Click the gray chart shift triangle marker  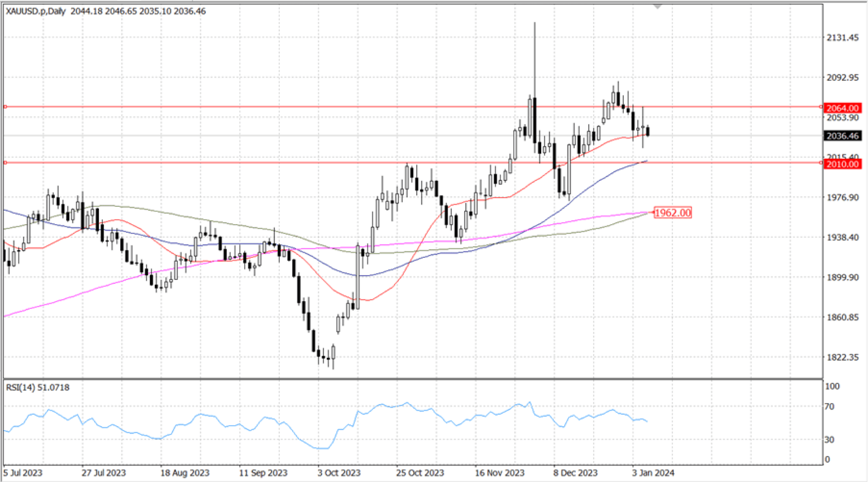click(x=657, y=7)
